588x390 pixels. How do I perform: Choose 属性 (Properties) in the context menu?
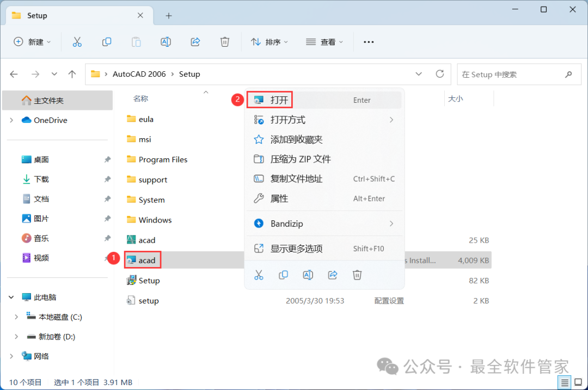point(324,199)
